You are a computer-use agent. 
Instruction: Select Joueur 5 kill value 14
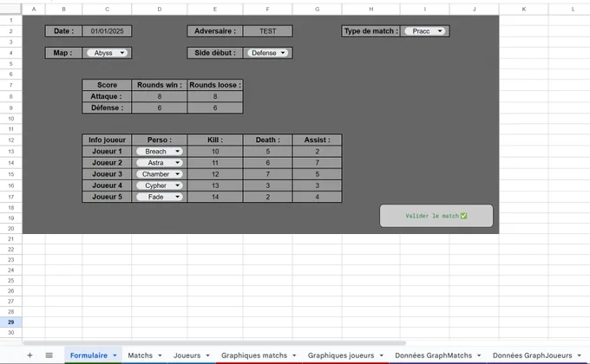pos(215,197)
